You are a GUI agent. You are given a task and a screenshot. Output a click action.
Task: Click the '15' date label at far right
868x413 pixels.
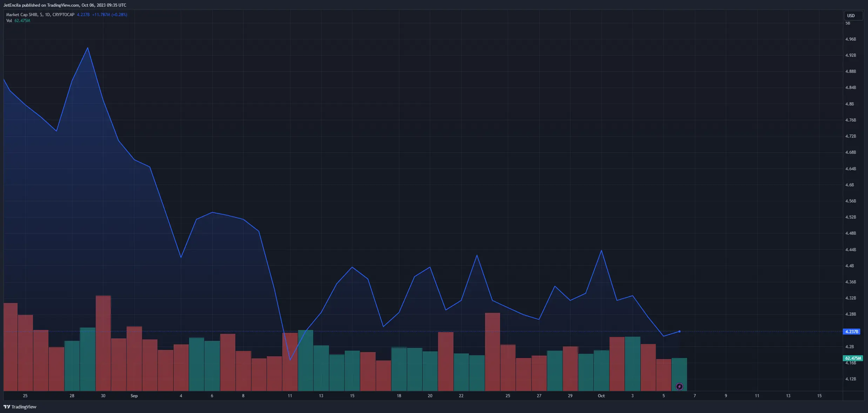coord(819,395)
